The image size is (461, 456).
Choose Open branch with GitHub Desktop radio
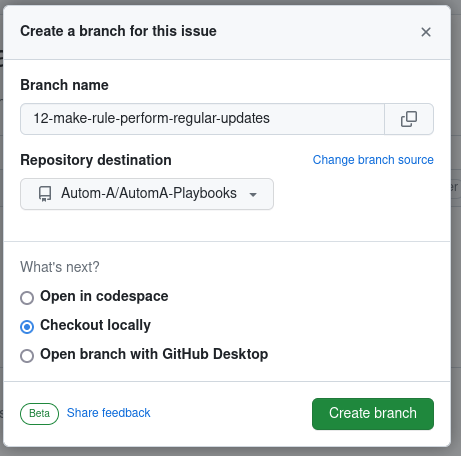click(27, 356)
